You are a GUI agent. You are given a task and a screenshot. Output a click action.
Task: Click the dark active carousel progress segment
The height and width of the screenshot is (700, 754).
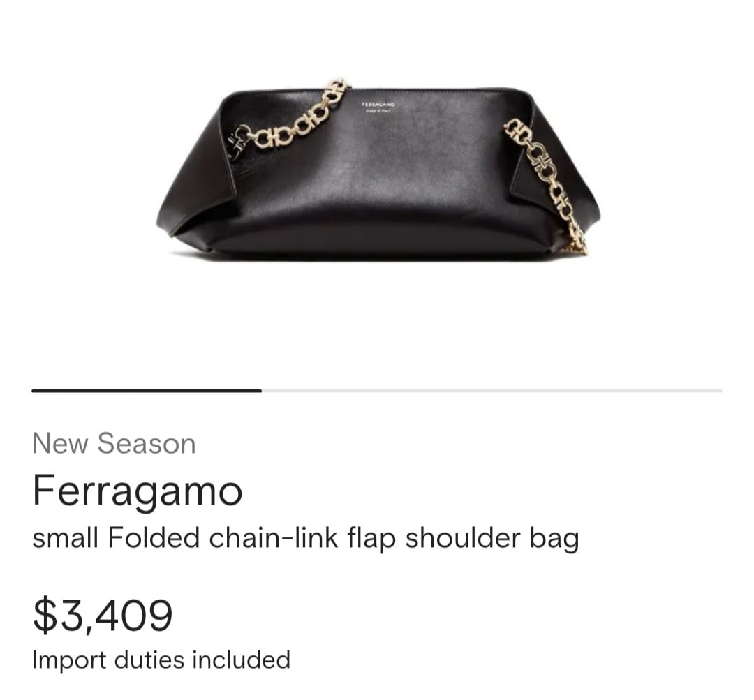[x=147, y=391]
